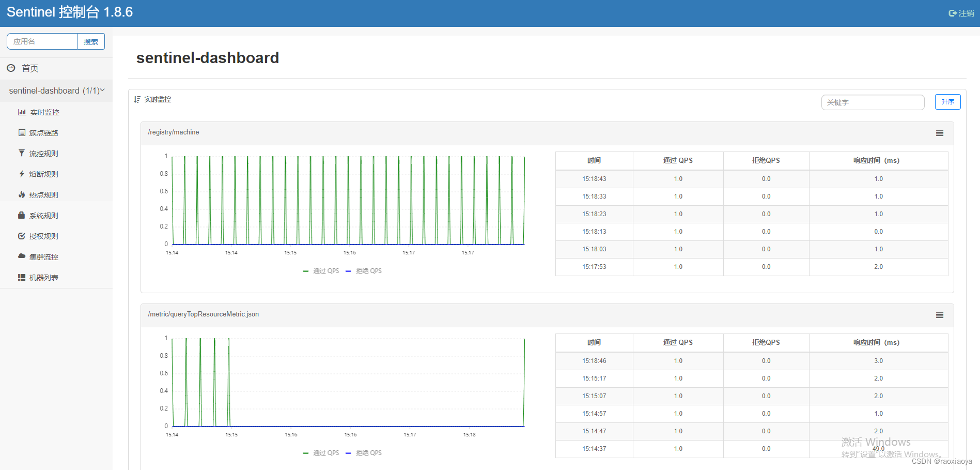The width and height of the screenshot is (980, 470).
Task: Toggle 通过 QPS legend in queryTopResourceMetric chart
Action: [x=321, y=453]
